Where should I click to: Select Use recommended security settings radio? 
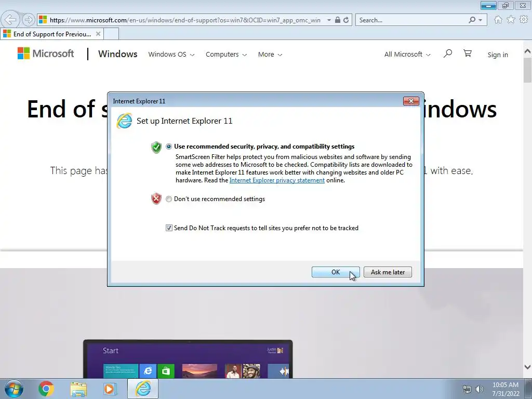[169, 147]
